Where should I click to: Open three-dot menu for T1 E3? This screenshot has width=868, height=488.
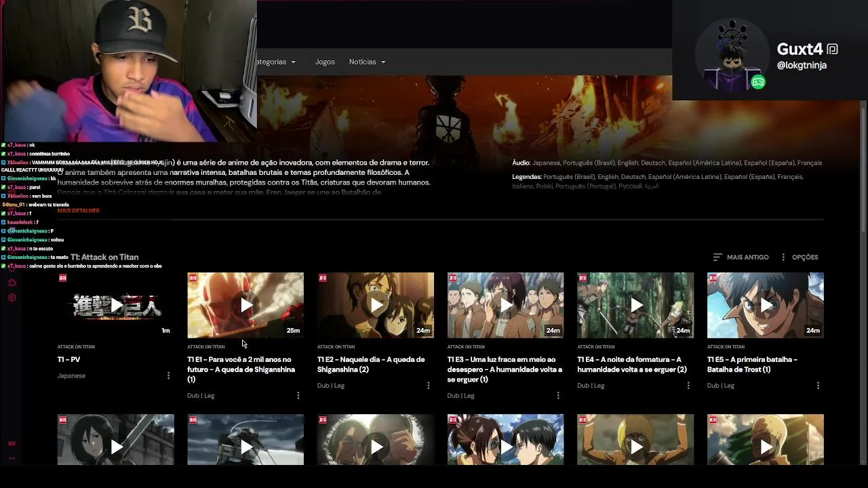coord(558,395)
